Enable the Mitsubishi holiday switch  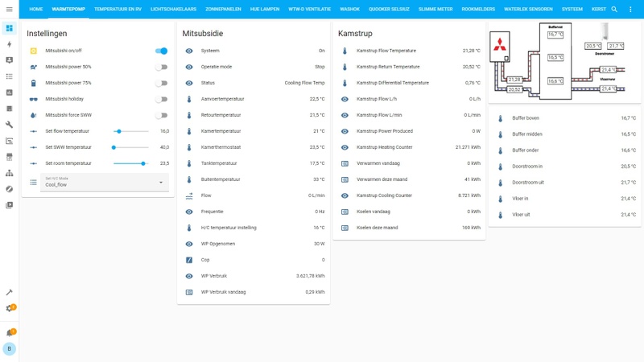[x=162, y=99]
